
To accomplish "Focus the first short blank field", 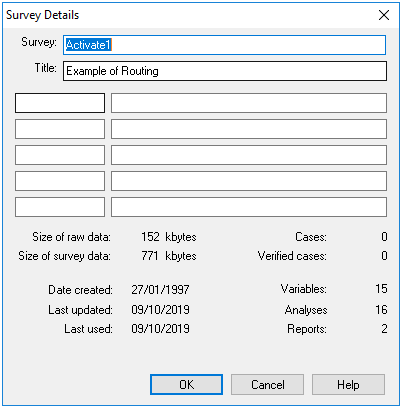I will 60,103.
